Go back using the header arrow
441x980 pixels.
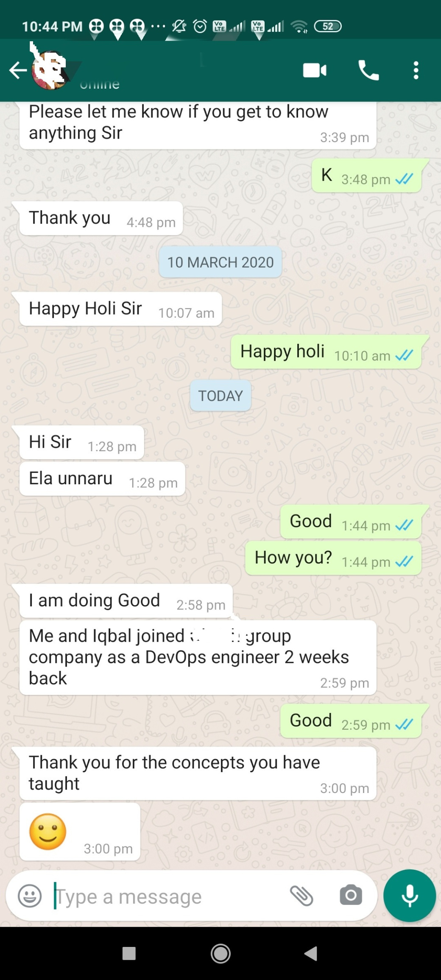click(x=18, y=70)
